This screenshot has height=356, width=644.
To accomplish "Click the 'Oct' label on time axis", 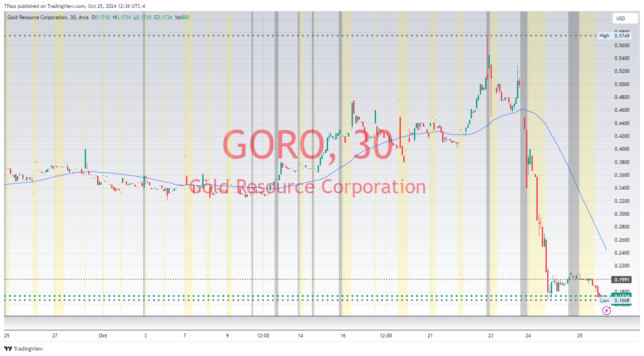I will 103,336.
